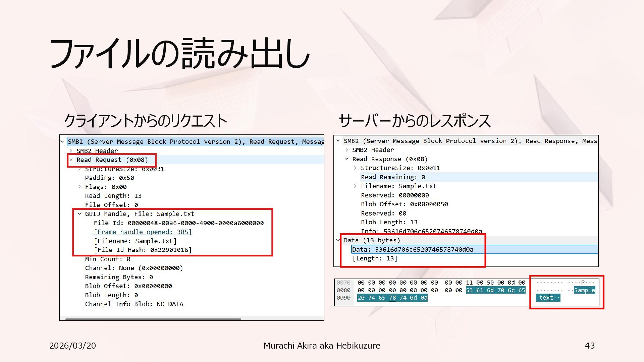This screenshot has height=362, width=644.
Task: Expand Filename: Sample.txt in response pane
Action: tap(355, 186)
